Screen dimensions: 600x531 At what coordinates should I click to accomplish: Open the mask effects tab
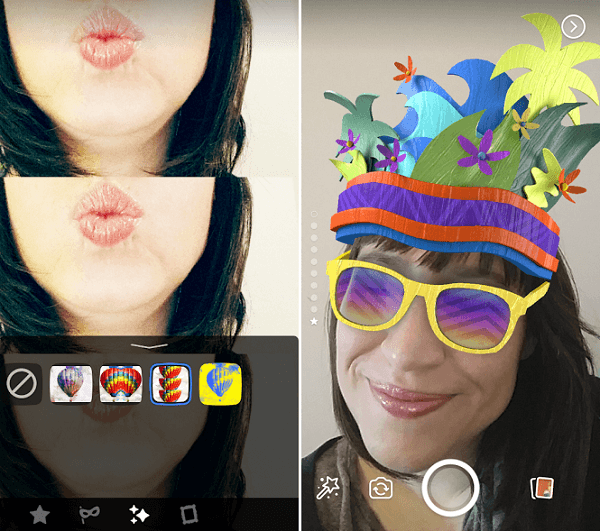click(90, 515)
